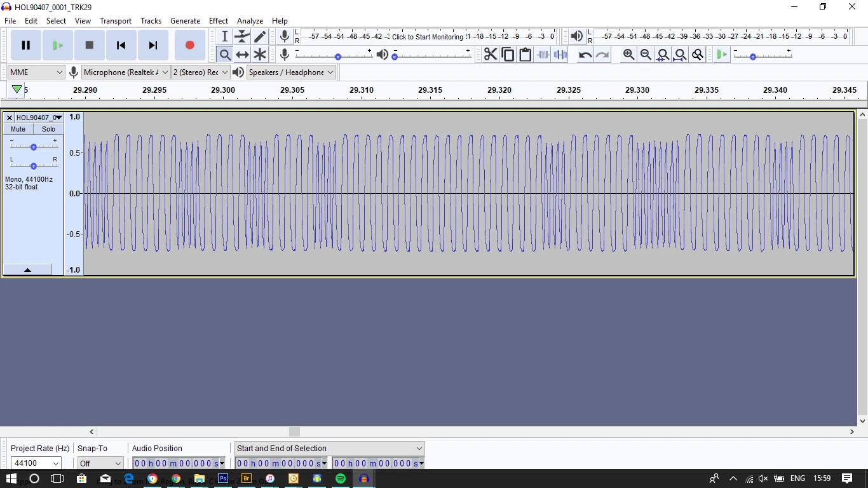Image resolution: width=868 pixels, height=488 pixels.
Task: Open the Effect menu
Action: (218, 21)
